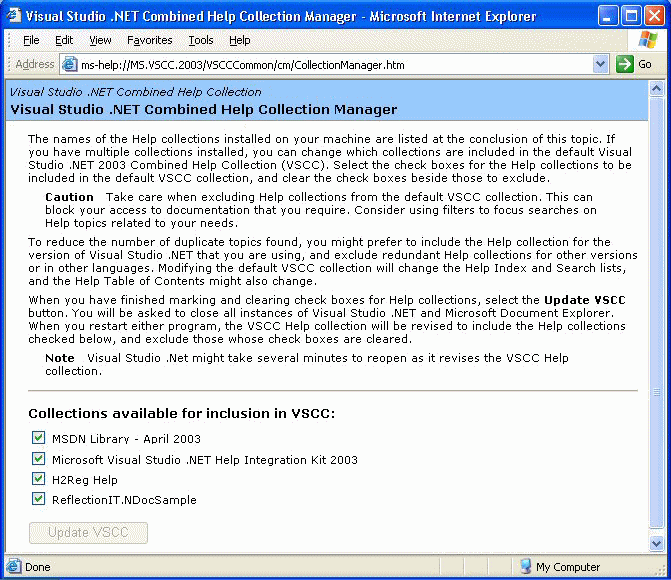
Task: Click the Internet Explorer title bar page icon
Action: click(x=13, y=15)
